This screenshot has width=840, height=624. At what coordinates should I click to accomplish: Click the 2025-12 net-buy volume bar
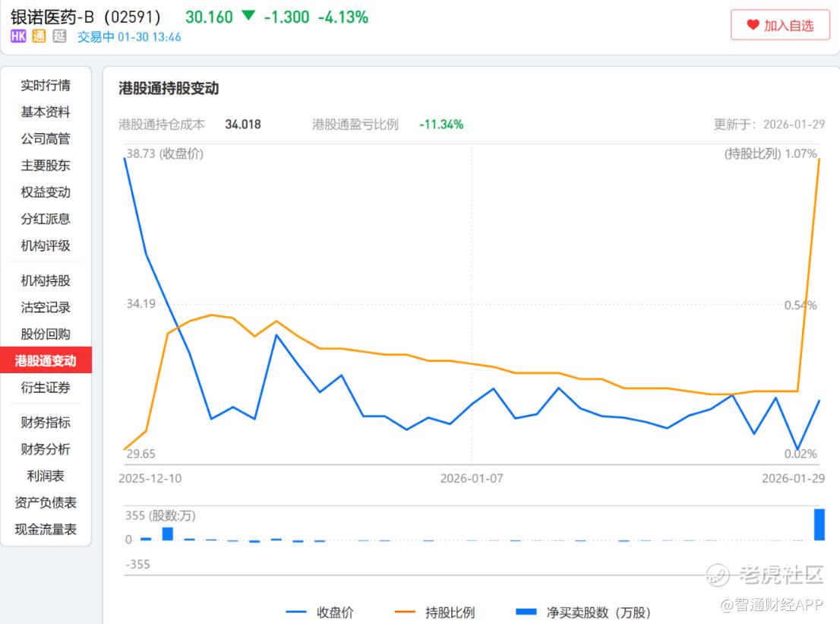click(x=168, y=534)
